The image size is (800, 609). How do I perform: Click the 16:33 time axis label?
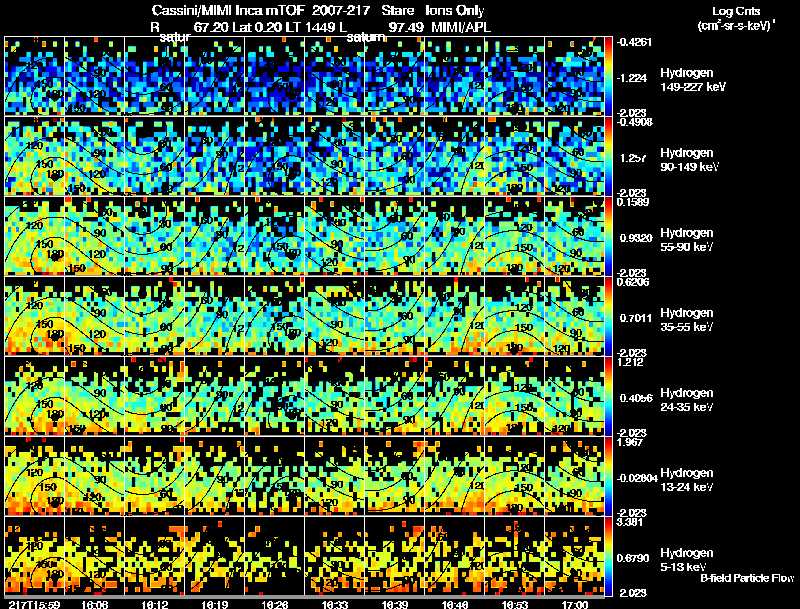click(x=335, y=604)
